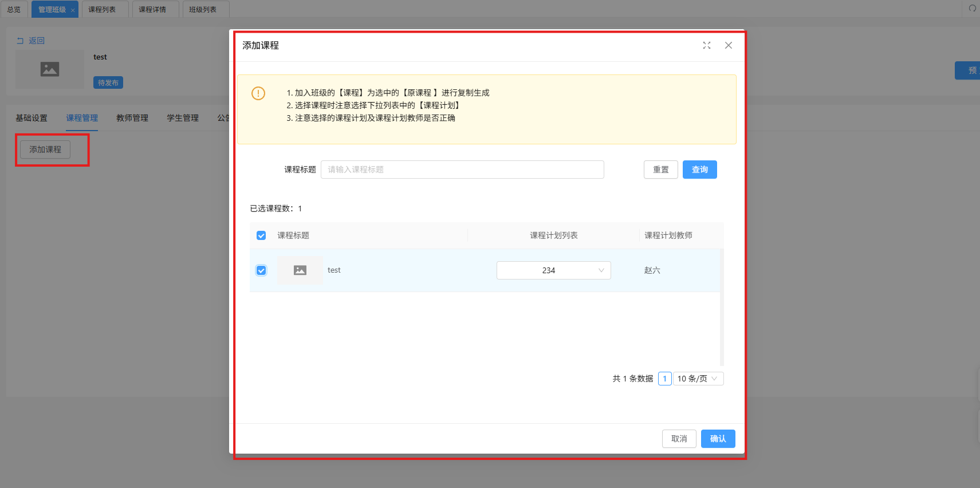Close the 管理班级 tab with its x icon
Viewport: 980px width, 488px height.
(x=73, y=10)
